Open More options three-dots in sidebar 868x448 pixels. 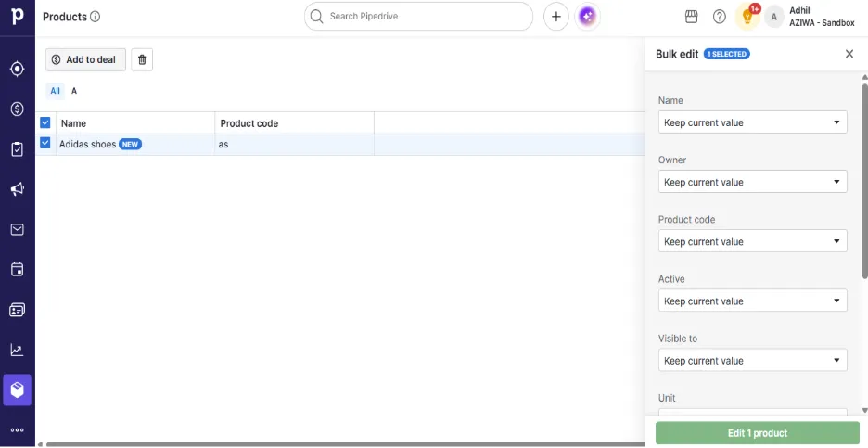coord(18,429)
